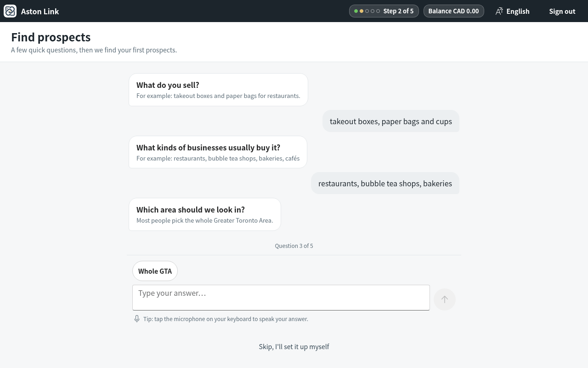
Task: Open the English language selector
Action: 512,11
